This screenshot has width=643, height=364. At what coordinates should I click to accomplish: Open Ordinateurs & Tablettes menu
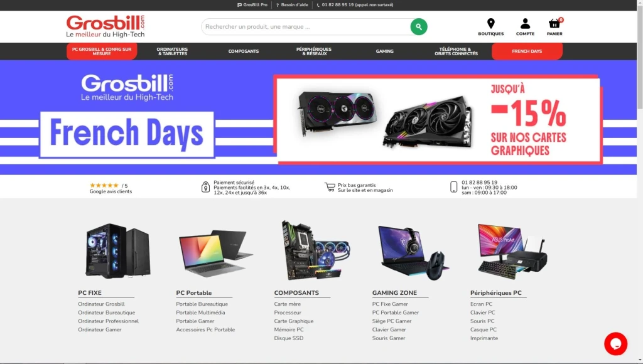tap(172, 51)
